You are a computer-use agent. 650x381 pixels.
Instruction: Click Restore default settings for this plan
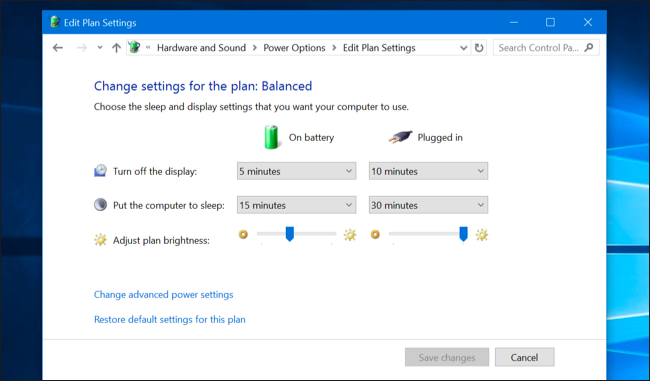point(170,319)
